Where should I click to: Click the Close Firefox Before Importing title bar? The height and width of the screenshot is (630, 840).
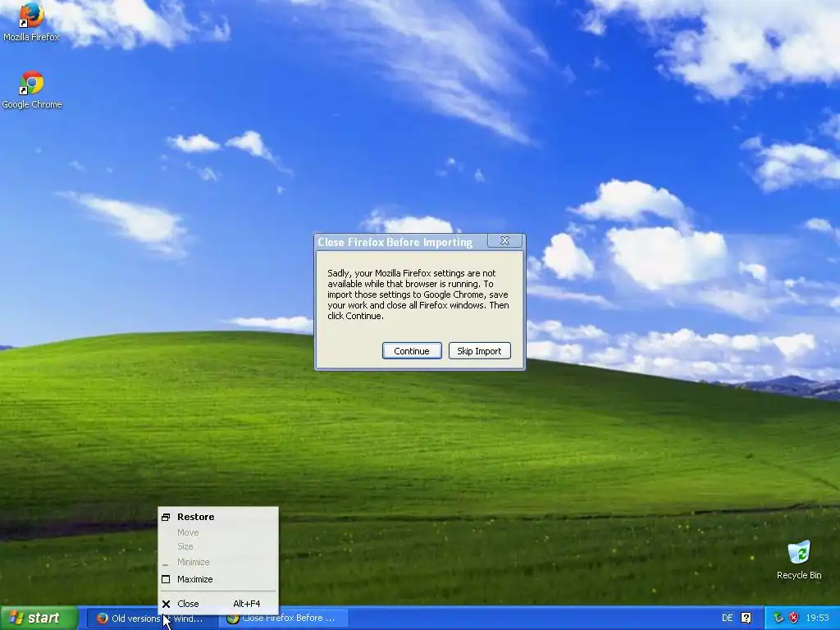click(402, 242)
